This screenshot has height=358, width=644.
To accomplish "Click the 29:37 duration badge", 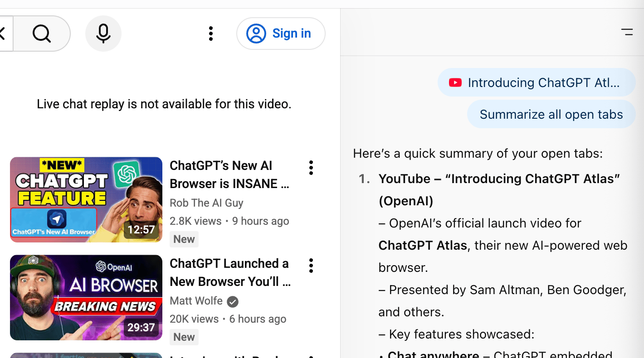I will [x=141, y=328].
